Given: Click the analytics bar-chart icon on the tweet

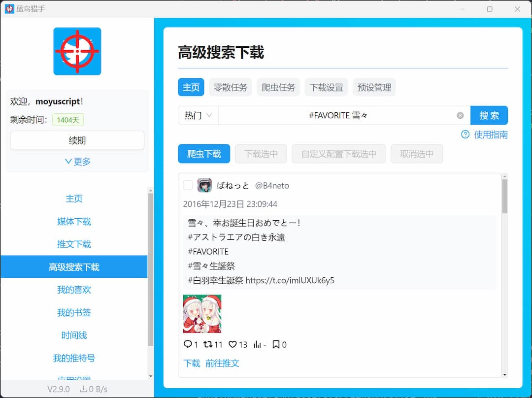Looking at the screenshot, I should pos(257,344).
